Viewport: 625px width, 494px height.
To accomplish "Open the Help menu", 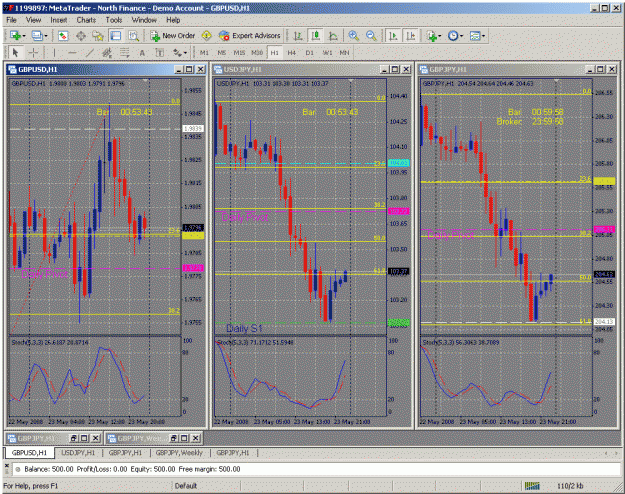I will [x=173, y=20].
